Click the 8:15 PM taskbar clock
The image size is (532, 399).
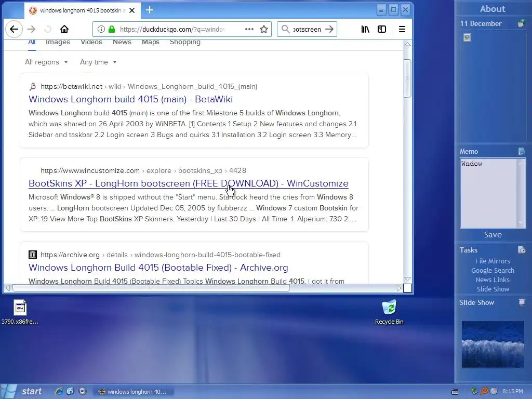[513, 391]
